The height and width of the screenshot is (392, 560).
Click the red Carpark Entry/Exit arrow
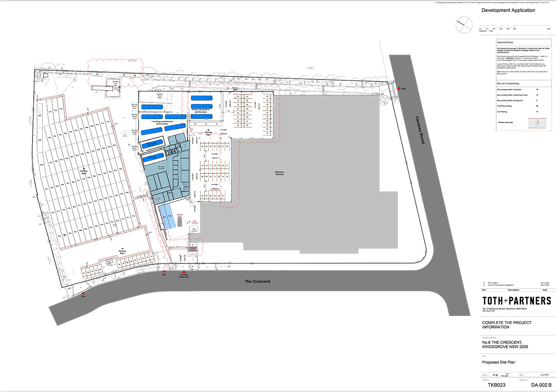click(x=184, y=272)
